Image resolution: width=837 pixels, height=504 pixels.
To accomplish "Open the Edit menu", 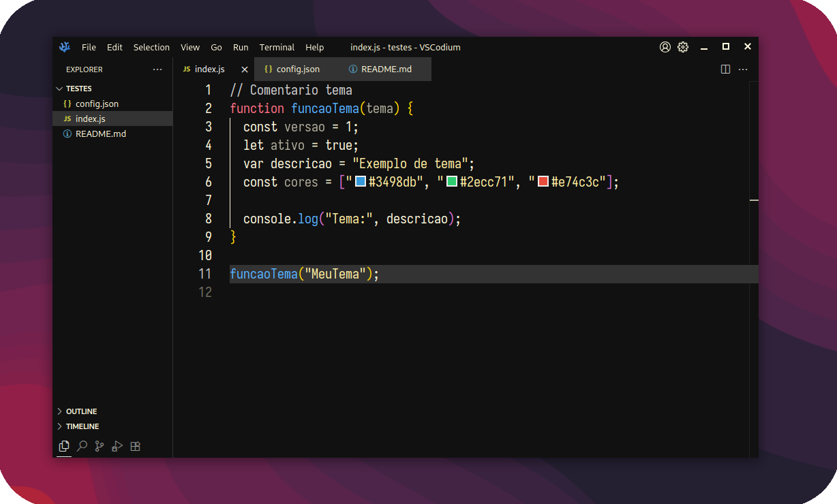I will tap(115, 47).
